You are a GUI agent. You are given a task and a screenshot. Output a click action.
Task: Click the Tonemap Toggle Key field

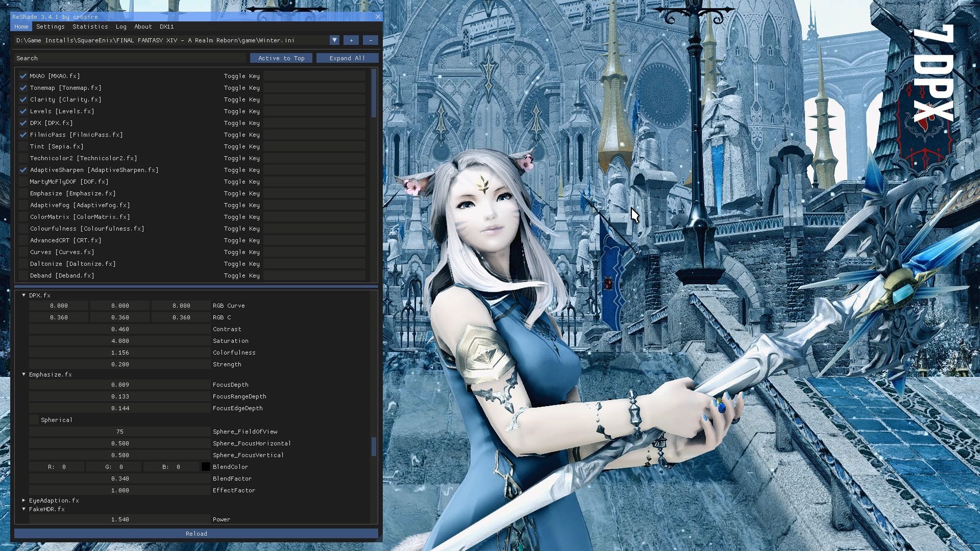[x=314, y=88]
